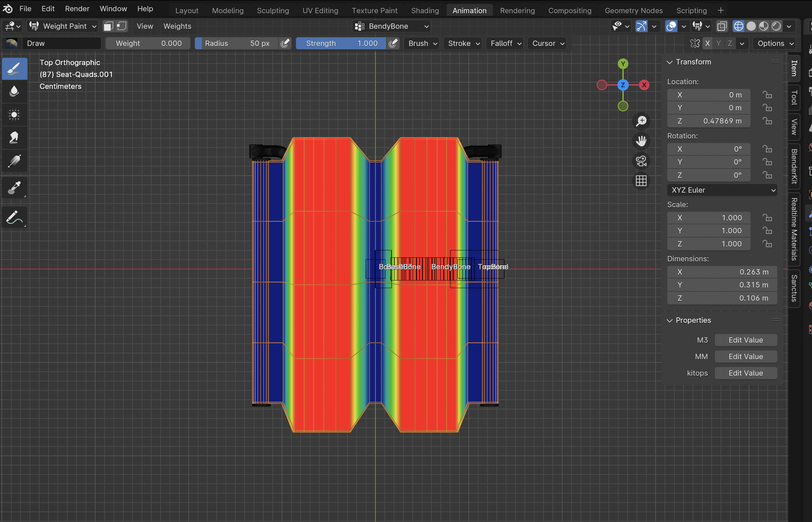This screenshot has height=522, width=812.
Task: Toggle X axis symmetry
Action: click(x=707, y=43)
